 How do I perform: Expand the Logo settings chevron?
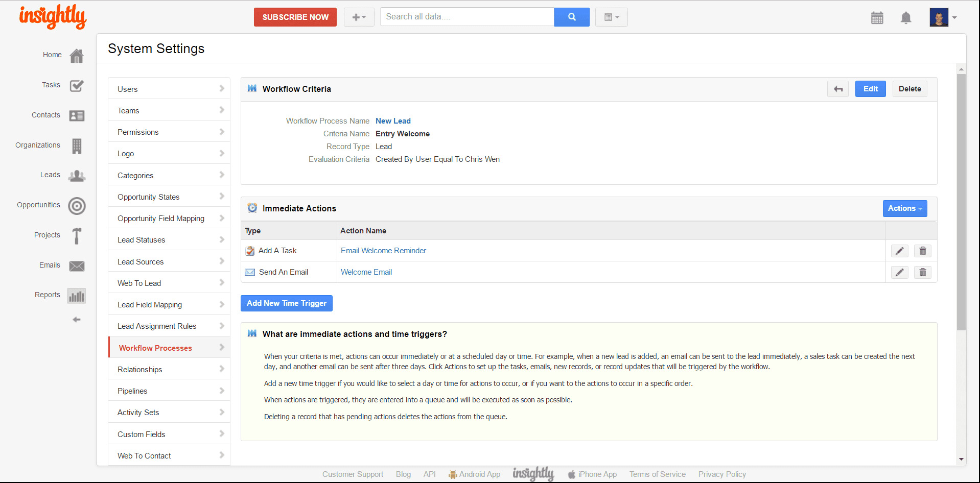tap(222, 153)
